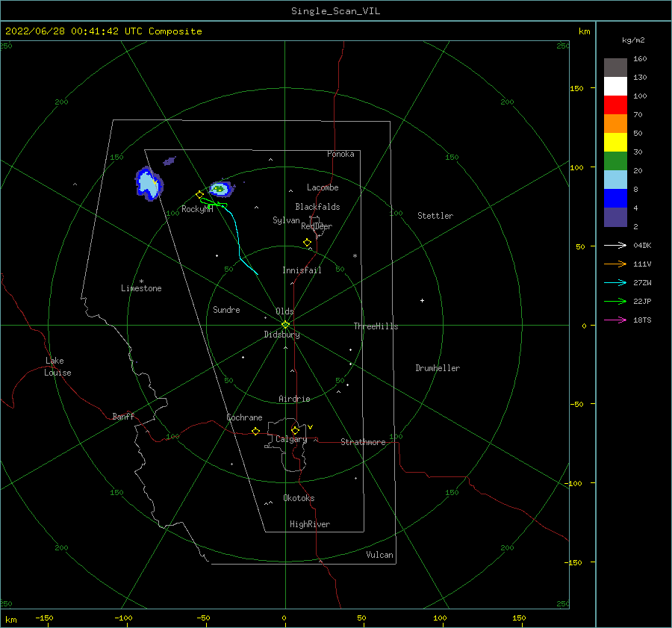The width and height of the screenshot is (672, 628).
Task: Click the kg/m2 units label
Action: 633,40
